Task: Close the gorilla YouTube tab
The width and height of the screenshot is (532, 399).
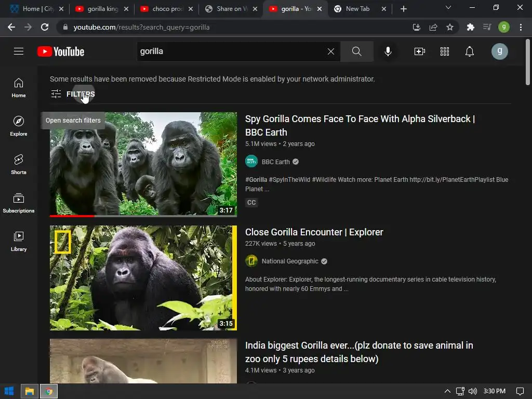Action: click(320, 9)
